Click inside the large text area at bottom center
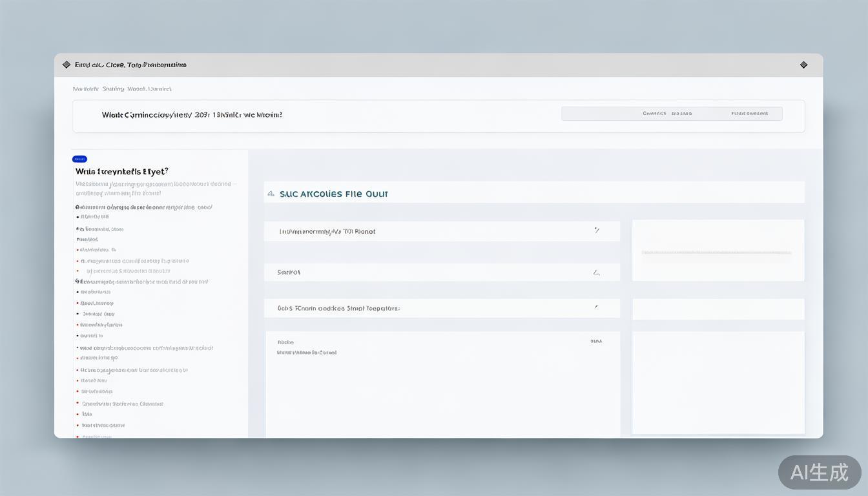The width and height of the screenshot is (868, 496). 442,394
